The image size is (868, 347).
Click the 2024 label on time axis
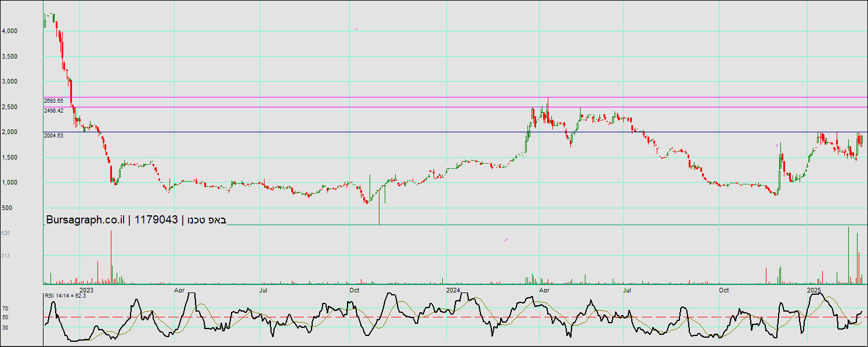[x=453, y=290]
